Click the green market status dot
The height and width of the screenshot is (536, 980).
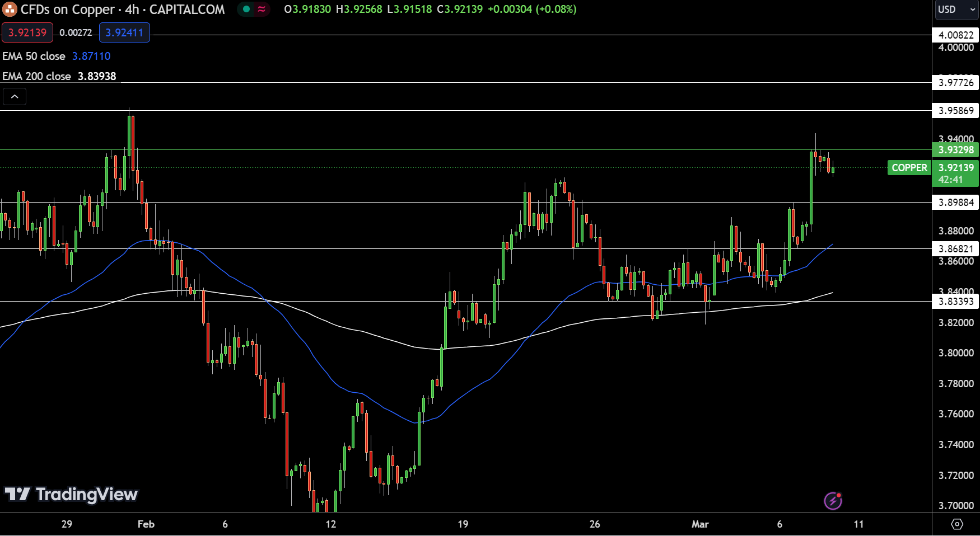246,9
